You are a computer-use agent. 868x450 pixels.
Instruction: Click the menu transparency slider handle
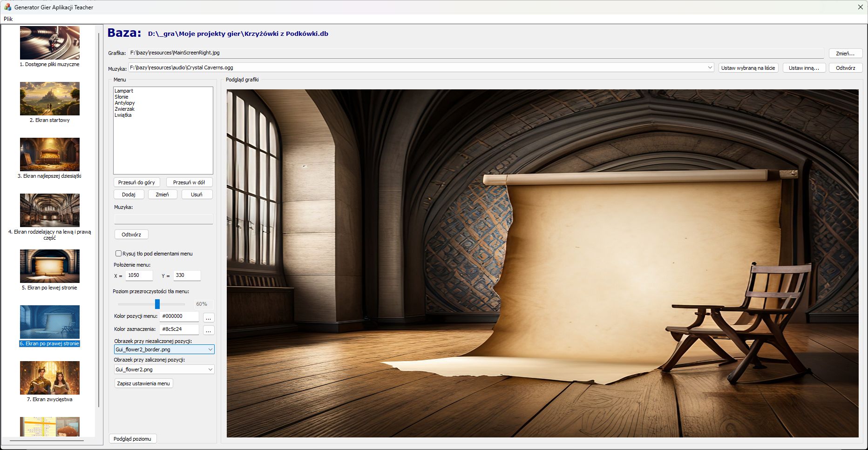click(157, 304)
